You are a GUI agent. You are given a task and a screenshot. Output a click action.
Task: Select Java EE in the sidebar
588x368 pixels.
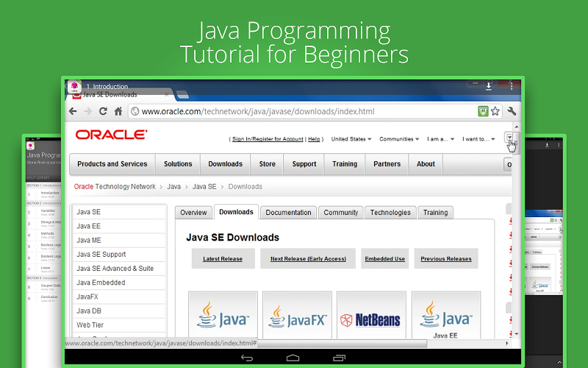(x=119, y=226)
